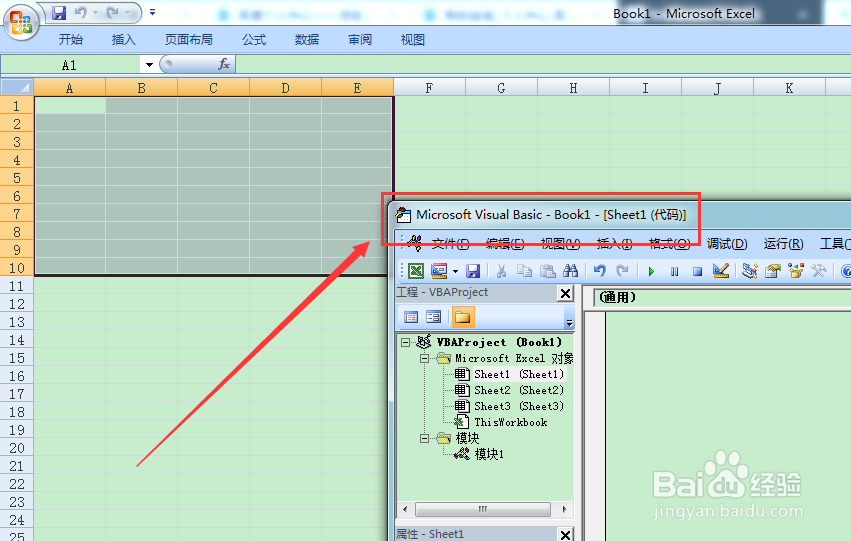
Task: Select column C header in Excel
Action: (x=213, y=88)
